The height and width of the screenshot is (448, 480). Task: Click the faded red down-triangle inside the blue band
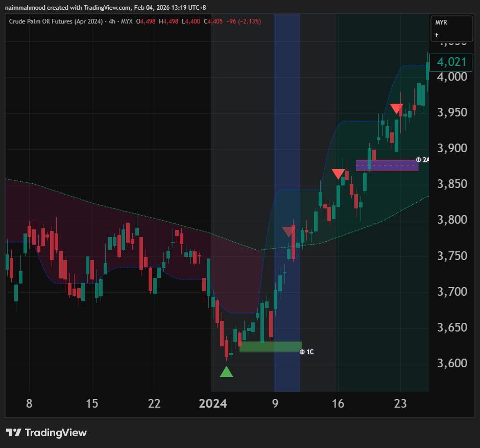[x=289, y=232]
